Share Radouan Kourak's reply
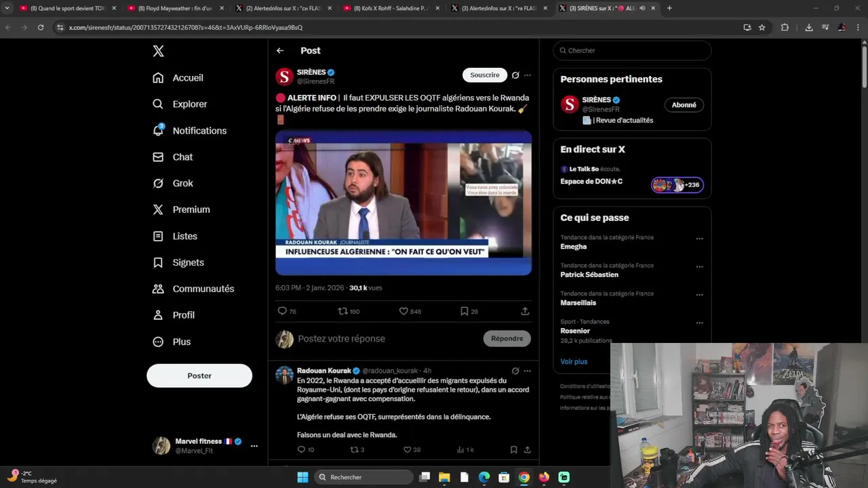 pos(527,449)
